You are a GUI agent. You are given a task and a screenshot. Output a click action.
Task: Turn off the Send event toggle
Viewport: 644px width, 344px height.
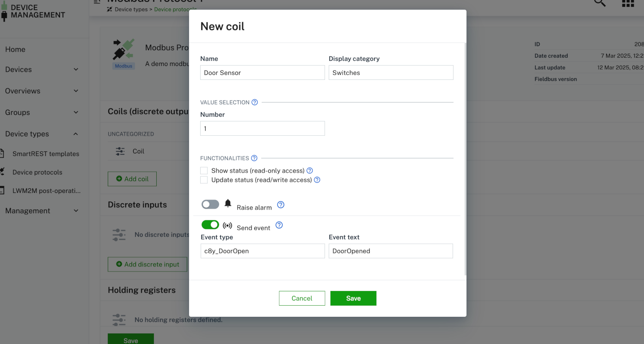(x=210, y=225)
